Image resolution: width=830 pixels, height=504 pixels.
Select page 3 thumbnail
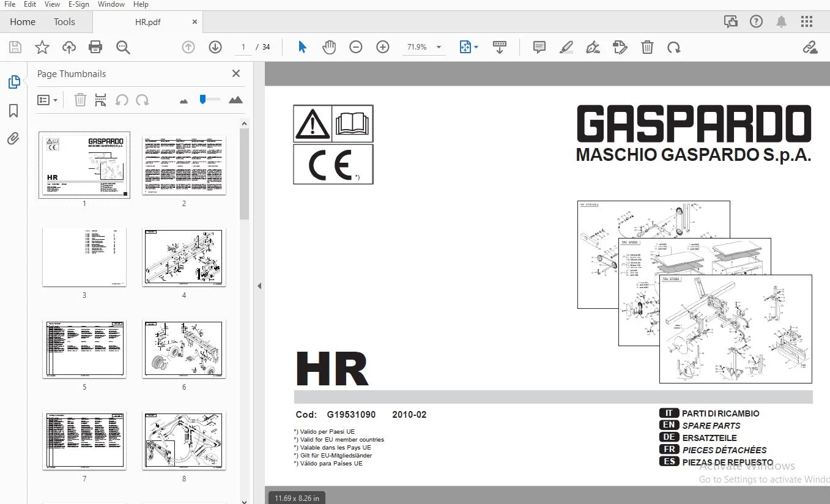84,257
